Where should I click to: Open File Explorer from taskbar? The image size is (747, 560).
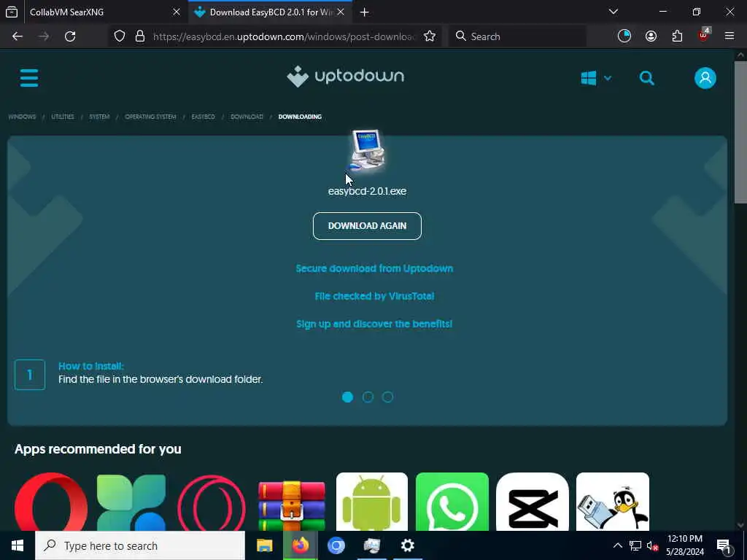point(264,545)
